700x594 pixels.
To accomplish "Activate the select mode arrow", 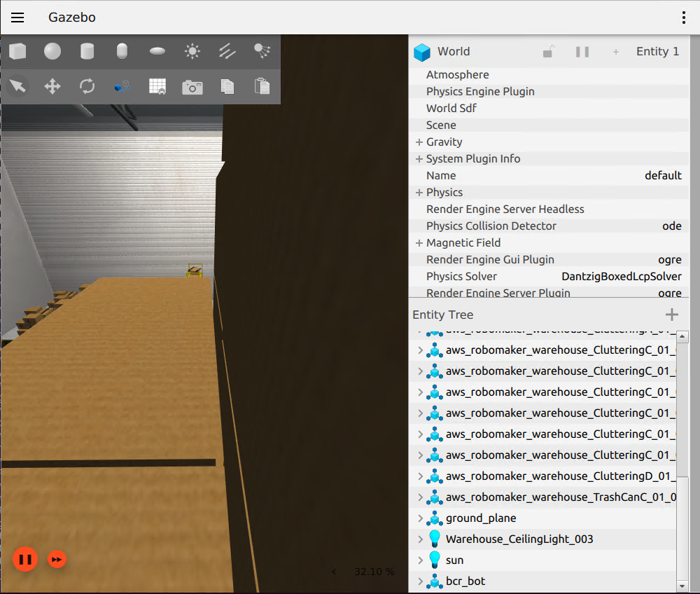I will pyautogui.click(x=17, y=86).
